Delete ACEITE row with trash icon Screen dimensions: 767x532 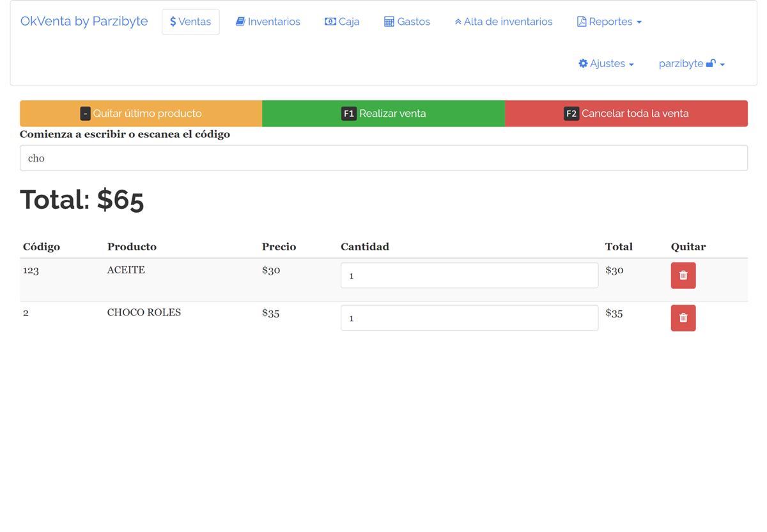683,275
